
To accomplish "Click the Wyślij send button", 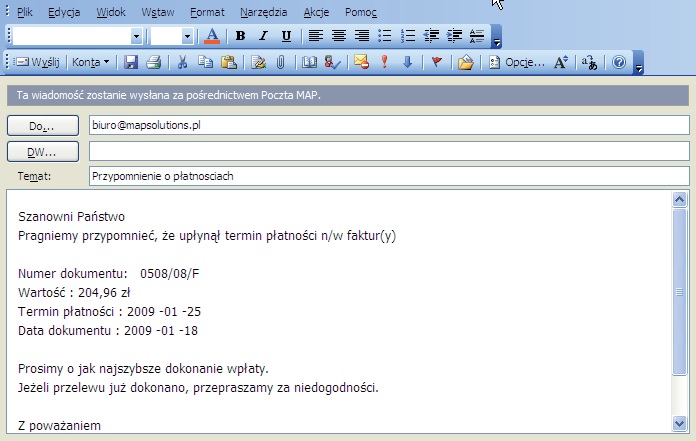I will [38, 62].
